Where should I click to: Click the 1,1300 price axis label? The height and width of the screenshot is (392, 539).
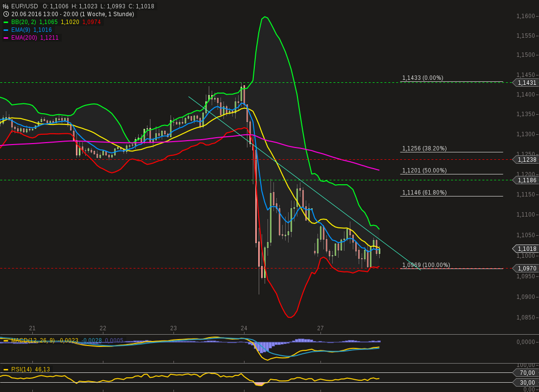pyautogui.click(x=526, y=134)
